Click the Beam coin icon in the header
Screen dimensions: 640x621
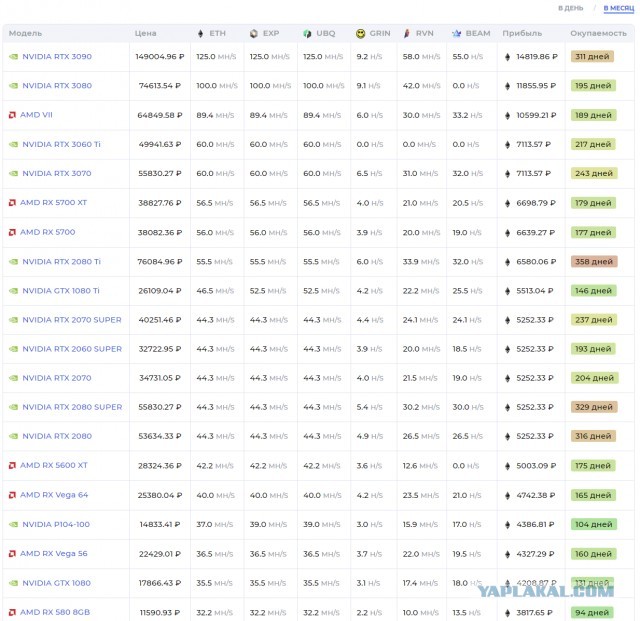[457, 33]
